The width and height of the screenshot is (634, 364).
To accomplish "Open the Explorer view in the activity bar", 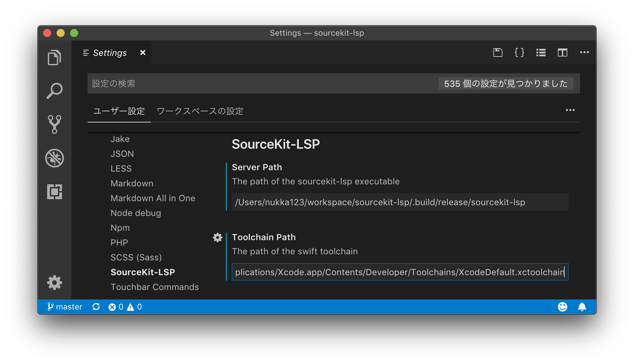I will pyautogui.click(x=55, y=57).
